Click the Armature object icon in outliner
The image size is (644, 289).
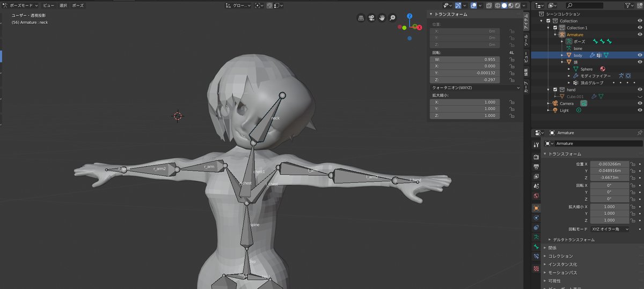pos(562,35)
